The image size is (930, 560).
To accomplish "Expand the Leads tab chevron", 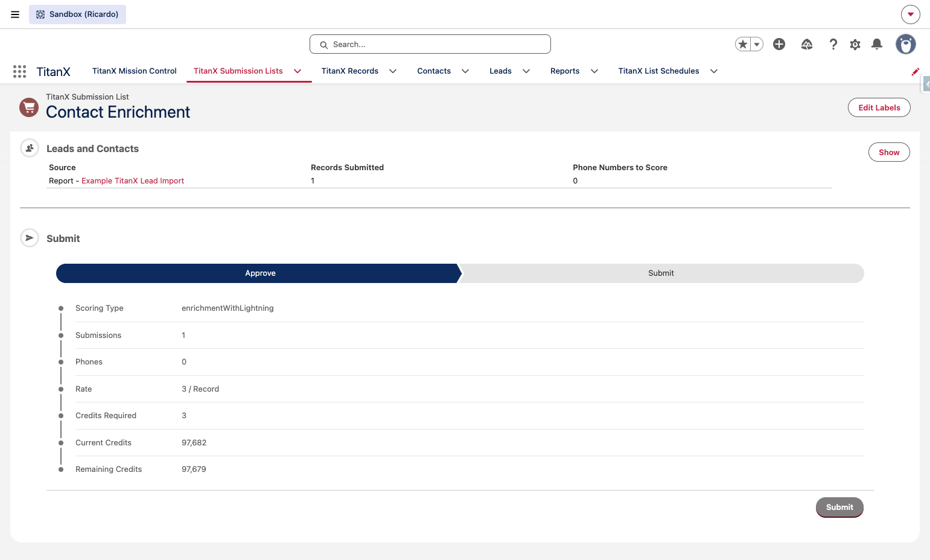I will pyautogui.click(x=526, y=71).
